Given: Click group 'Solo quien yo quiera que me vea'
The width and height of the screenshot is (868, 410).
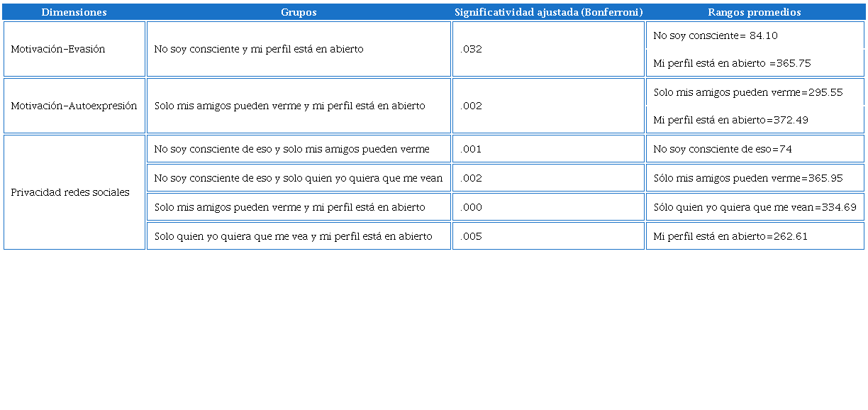Looking at the screenshot, I should coord(293,236).
